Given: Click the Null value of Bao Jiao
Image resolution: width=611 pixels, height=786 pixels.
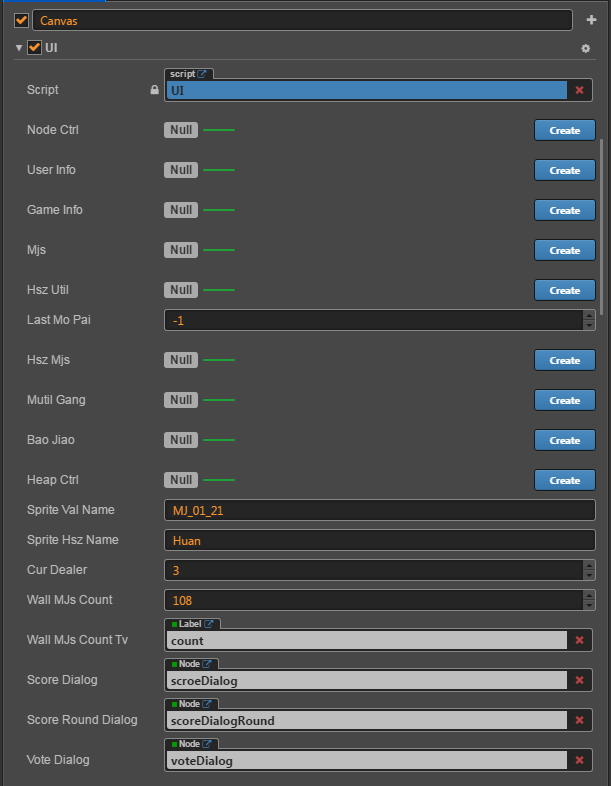Looking at the screenshot, I should pos(181,440).
